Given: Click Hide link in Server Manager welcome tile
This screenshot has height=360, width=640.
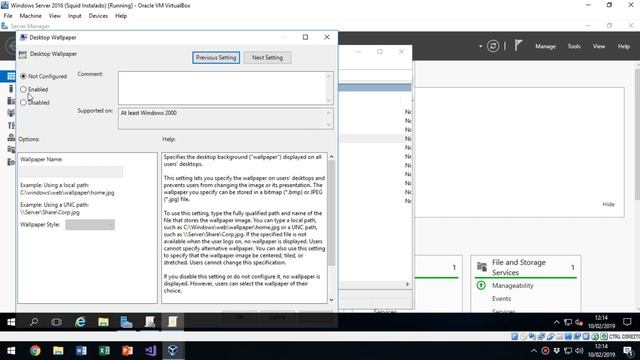Looking at the screenshot, I should 608,204.
